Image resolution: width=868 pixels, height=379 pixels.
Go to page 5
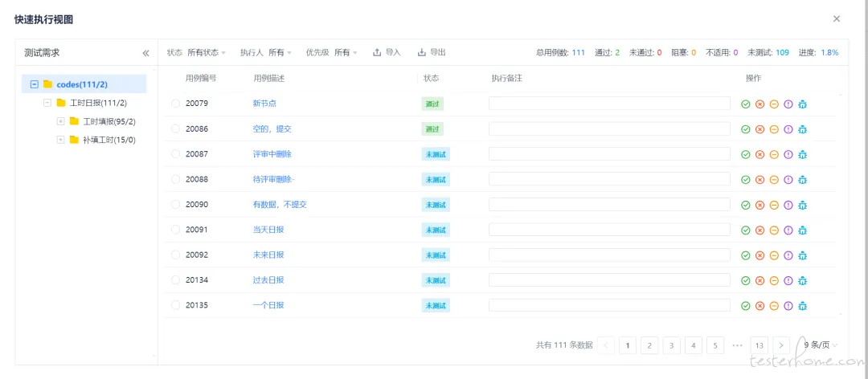pyautogui.click(x=715, y=345)
